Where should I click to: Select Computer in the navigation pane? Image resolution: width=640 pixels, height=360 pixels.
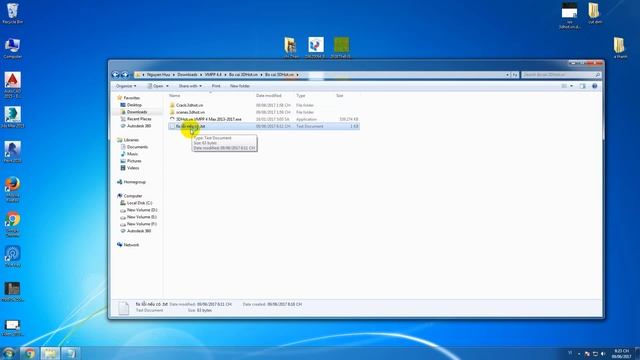point(133,196)
